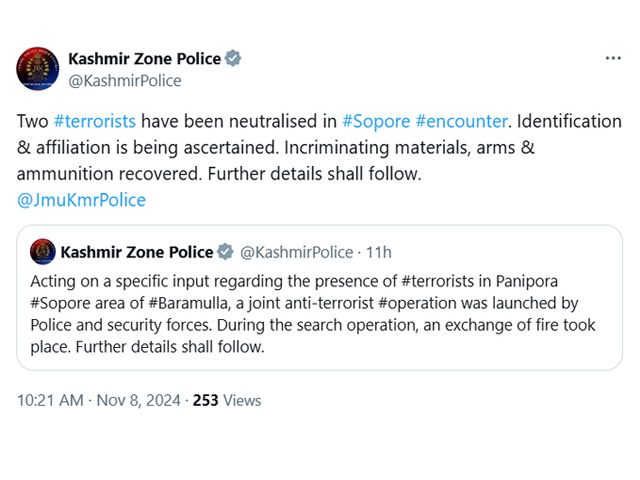Click the Kashmir Zone Police author name

coord(144,59)
